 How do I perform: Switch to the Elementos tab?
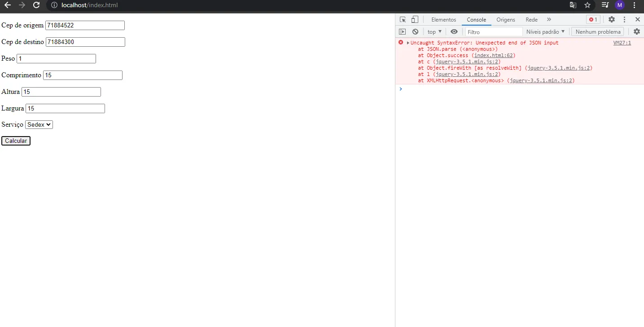443,20
